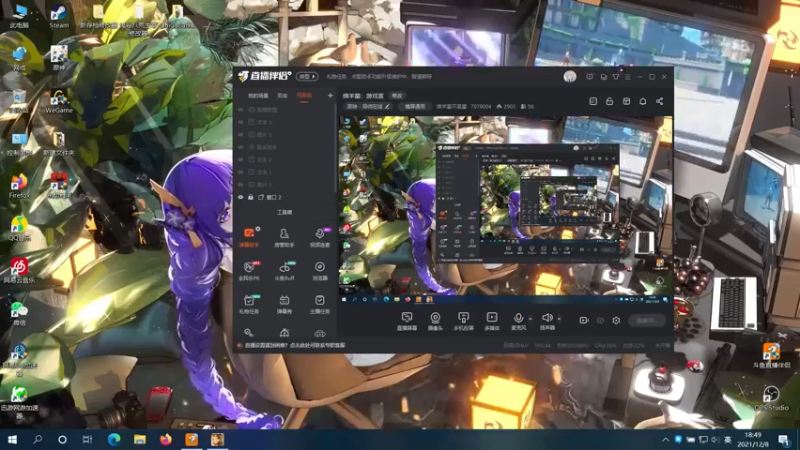Add a 手机投屏 phone mirroring source
This screenshot has height=450, width=800.
pos(463,321)
